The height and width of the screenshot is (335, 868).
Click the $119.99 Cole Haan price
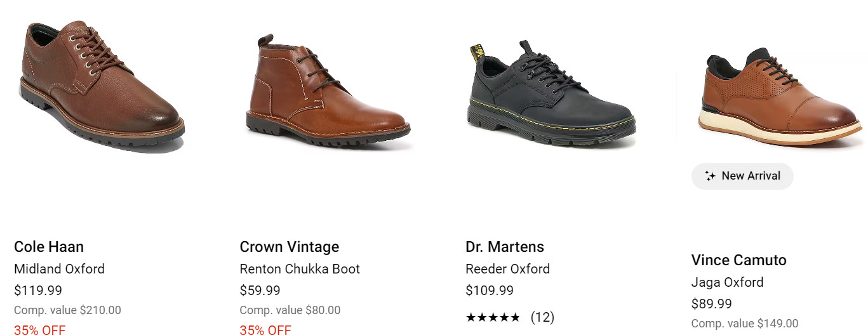point(38,291)
